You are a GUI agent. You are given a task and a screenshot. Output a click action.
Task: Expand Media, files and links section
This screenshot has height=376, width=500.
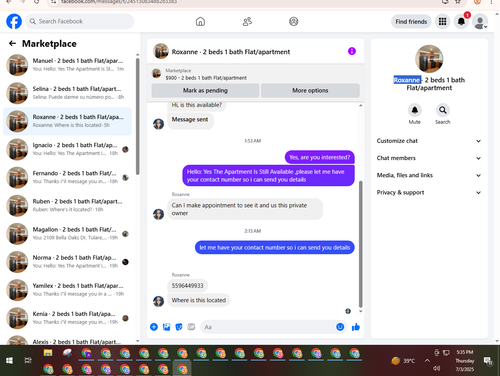[429, 175]
